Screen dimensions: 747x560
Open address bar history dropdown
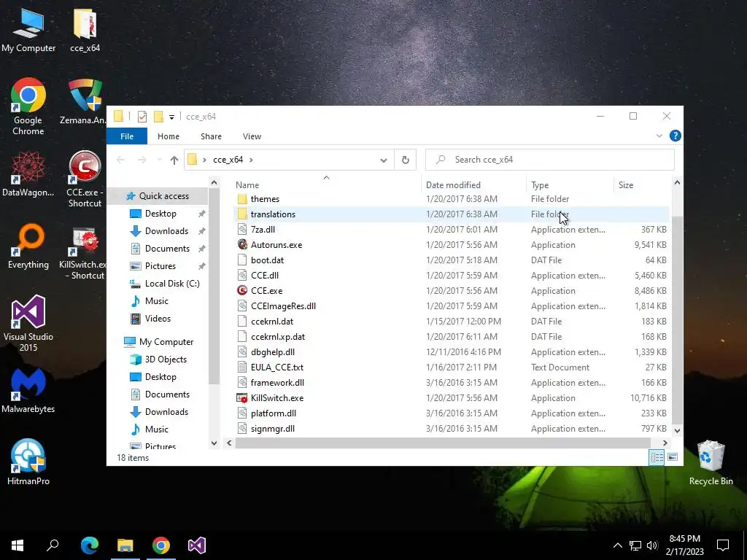coord(384,160)
